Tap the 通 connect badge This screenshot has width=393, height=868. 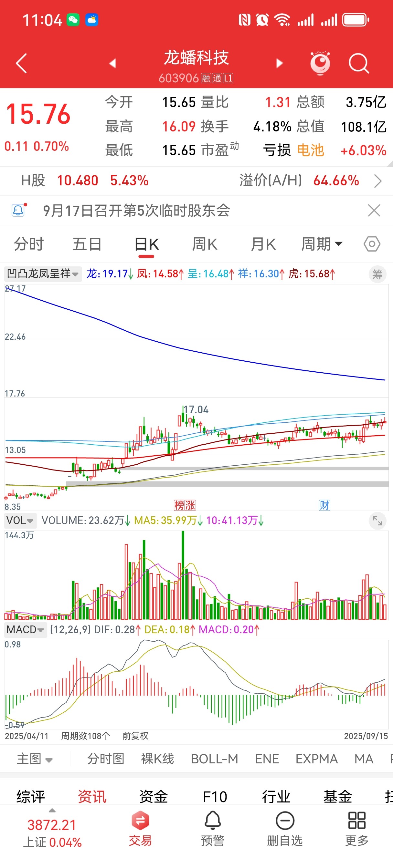point(217,78)
